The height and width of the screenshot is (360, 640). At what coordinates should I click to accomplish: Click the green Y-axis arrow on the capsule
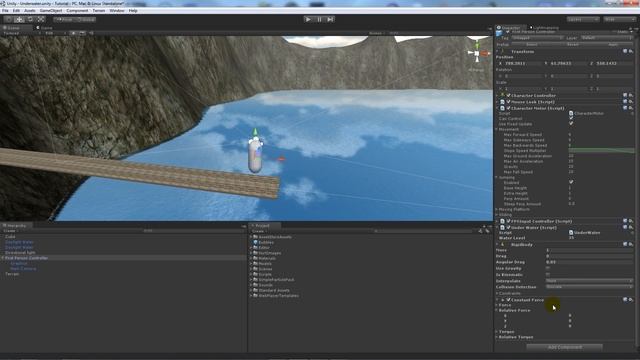tap(255, 132)
